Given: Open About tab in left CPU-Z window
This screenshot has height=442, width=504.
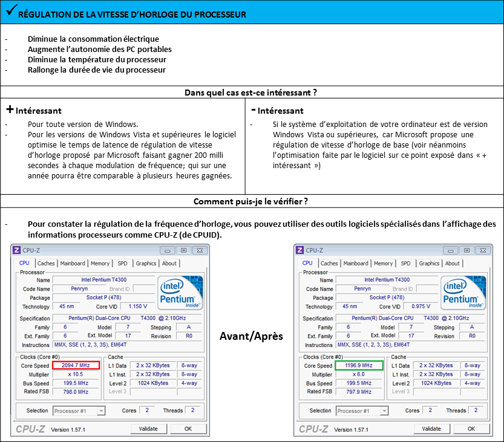Looking at the screenshot, I should pos(169,264).
